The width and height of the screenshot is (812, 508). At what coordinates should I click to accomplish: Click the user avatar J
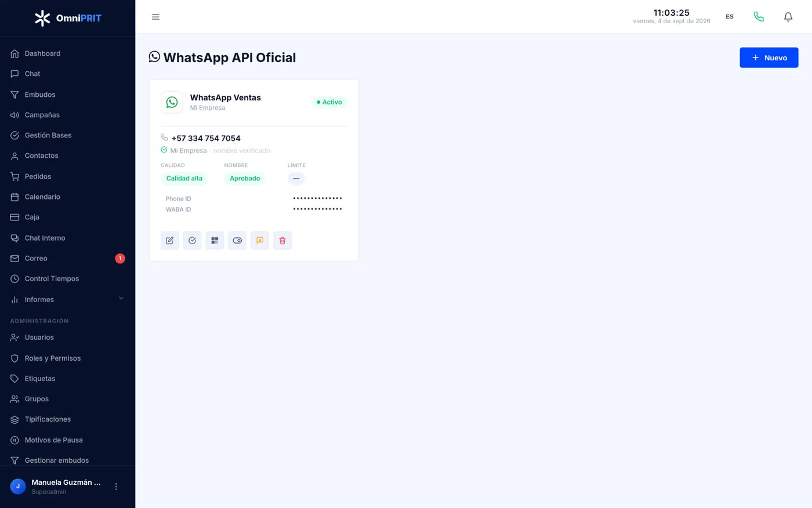click(18, 487)
